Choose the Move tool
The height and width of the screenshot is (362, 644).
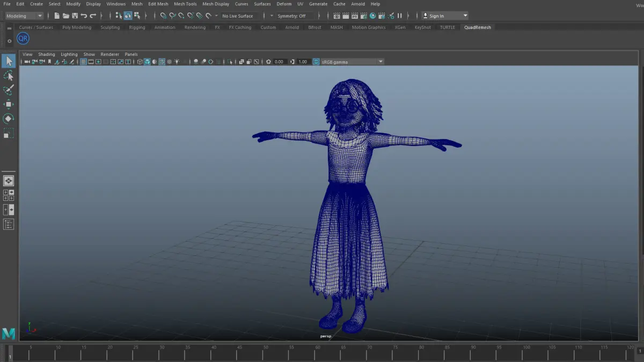8,104
